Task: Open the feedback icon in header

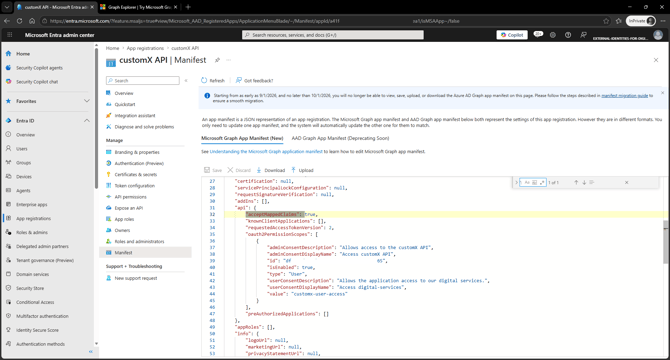Action: tap(583, 35)
